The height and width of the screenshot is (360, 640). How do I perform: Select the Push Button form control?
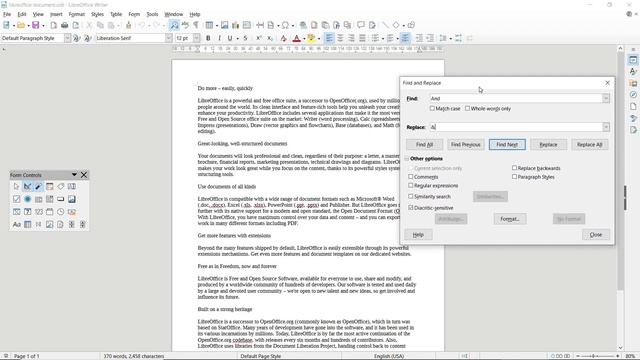coord(60,199)
